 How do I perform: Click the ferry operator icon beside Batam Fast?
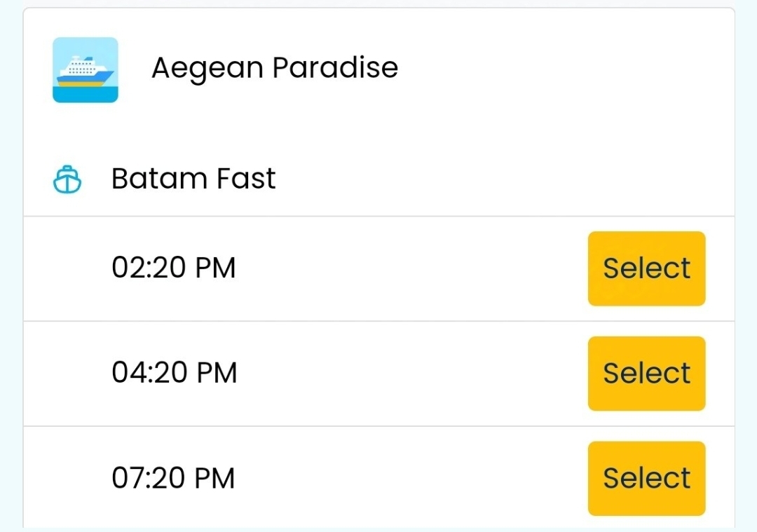pos(67,179)
